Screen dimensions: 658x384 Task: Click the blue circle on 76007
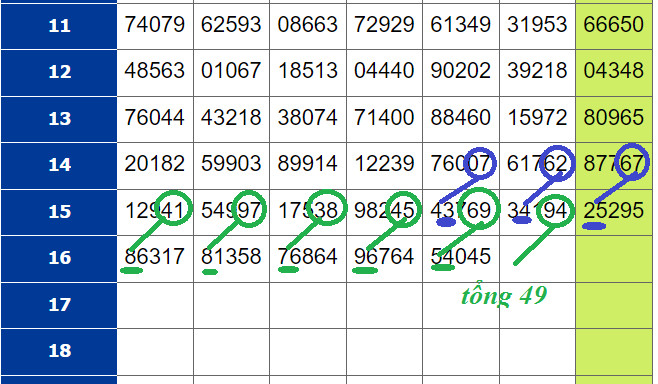click(x=480, y=162)
